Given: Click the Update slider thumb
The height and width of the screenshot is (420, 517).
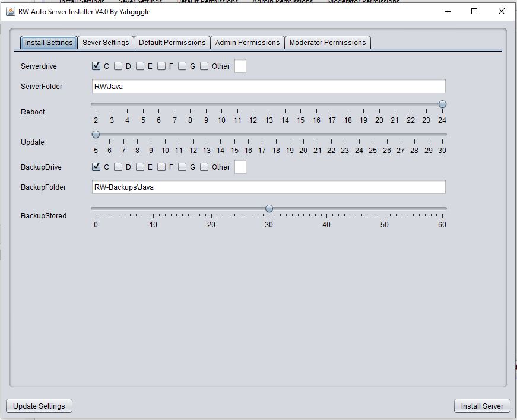Looking at the screenshot, I should click(96, 135).
